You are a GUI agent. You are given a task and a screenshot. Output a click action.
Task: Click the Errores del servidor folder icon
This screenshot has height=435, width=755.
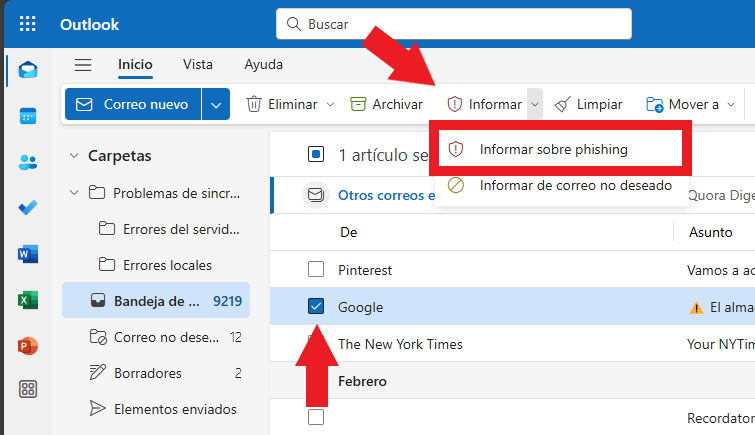pyautogui.click(x=107, y=228)
